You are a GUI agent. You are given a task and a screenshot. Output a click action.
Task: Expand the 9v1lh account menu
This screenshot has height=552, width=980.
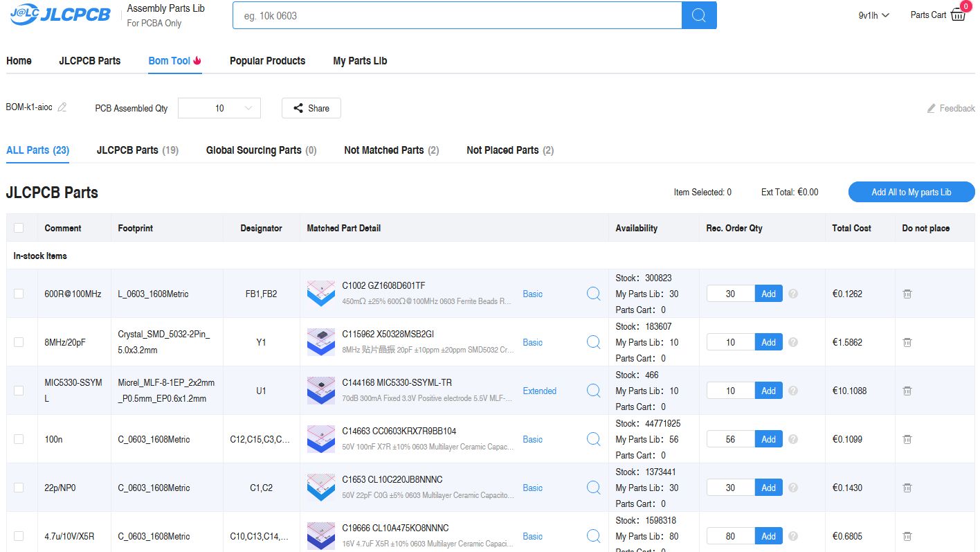pyautogui.click(x=873, y=15)
